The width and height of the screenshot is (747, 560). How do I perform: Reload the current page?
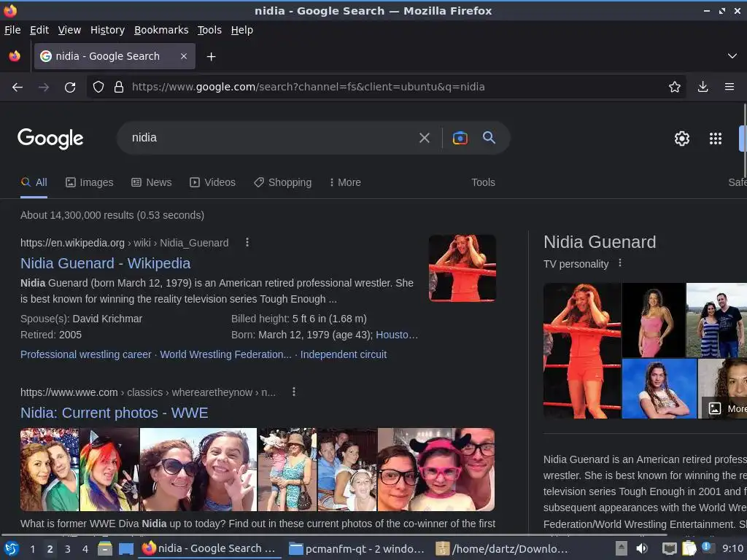click(70, 87)
